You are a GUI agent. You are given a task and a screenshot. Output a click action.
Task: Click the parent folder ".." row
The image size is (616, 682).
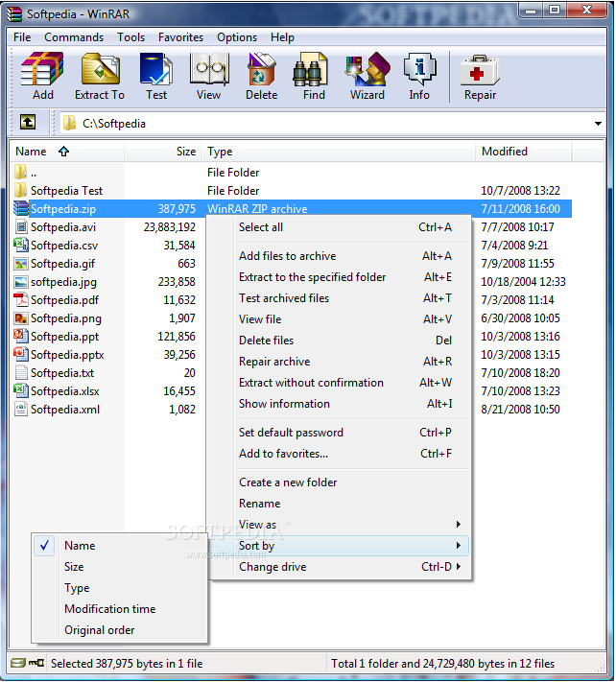pos(293,173)
